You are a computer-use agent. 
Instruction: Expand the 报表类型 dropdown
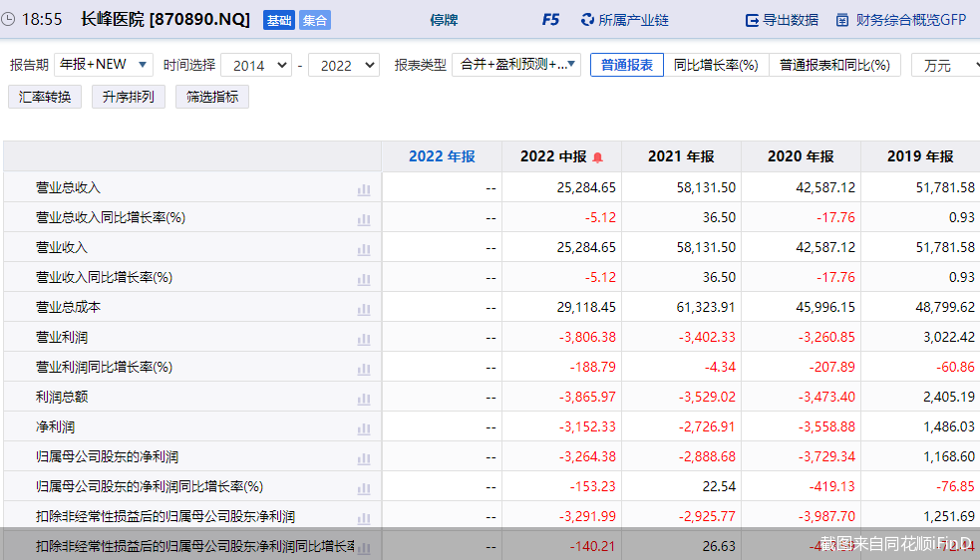(x=516, y=65)
